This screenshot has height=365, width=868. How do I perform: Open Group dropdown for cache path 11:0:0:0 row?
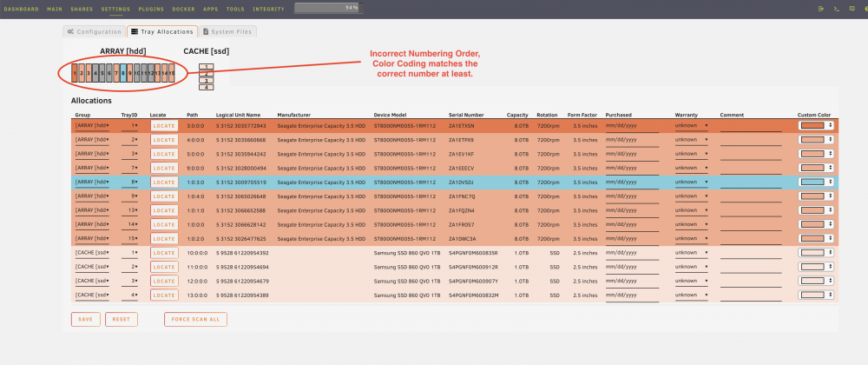click(92, 267)
